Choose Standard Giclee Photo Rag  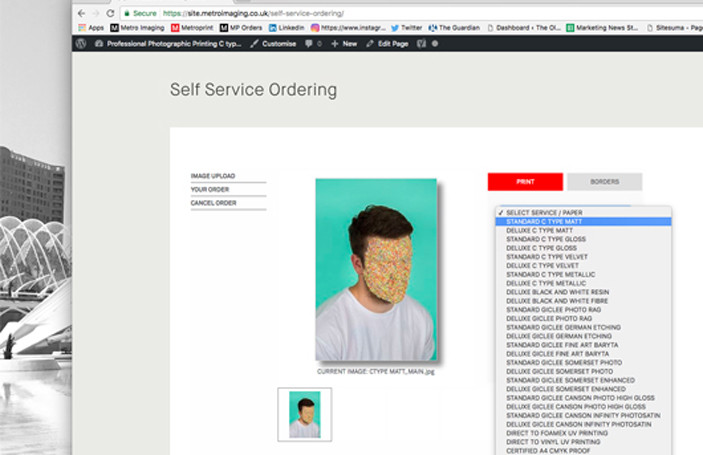coord(583,310)
